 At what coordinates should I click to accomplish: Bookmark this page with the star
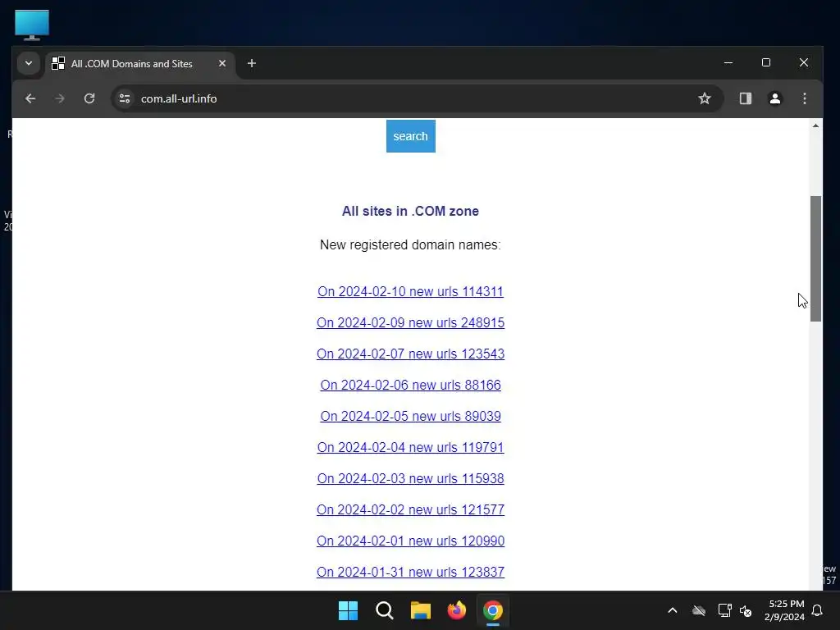(x=705, y=98)
